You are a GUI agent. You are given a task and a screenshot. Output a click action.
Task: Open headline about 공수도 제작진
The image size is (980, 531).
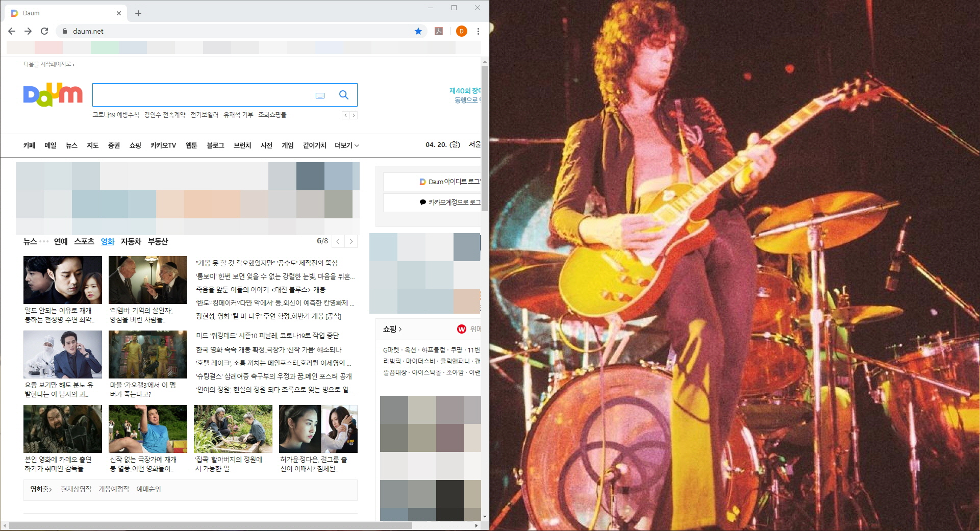tap(267, 263)
